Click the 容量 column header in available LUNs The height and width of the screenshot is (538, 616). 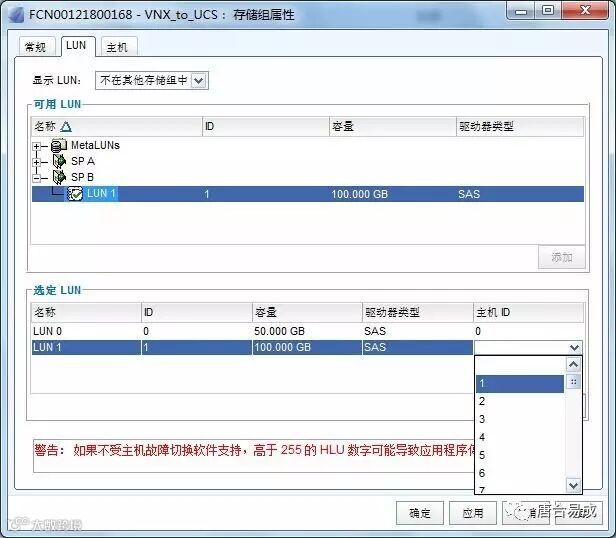[x=392, y=127]
